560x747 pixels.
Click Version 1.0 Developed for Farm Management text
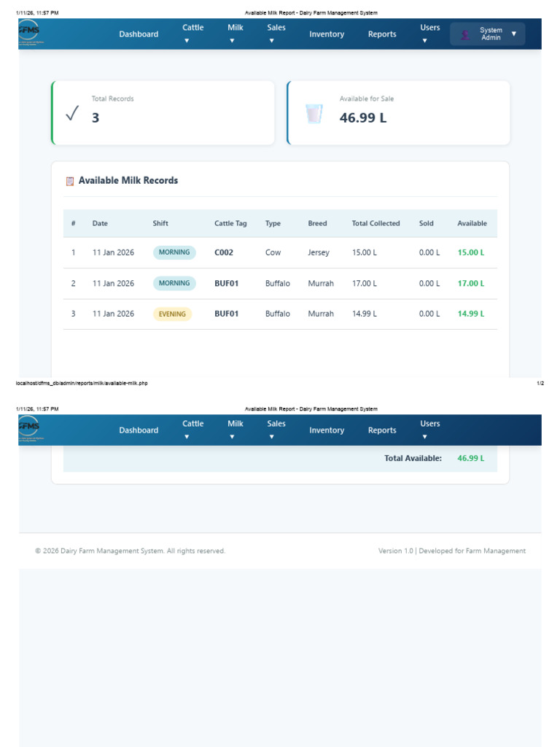pyautogui.click(x=452, y=551)
